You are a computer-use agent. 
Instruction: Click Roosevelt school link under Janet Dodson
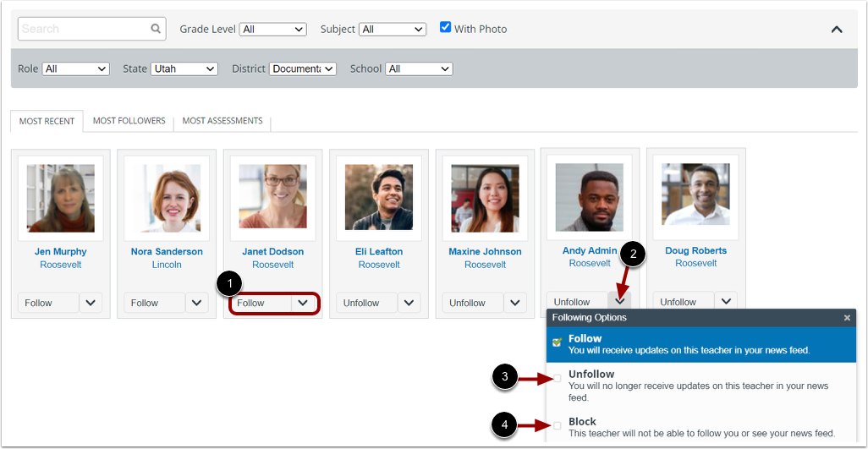point(273,265)
